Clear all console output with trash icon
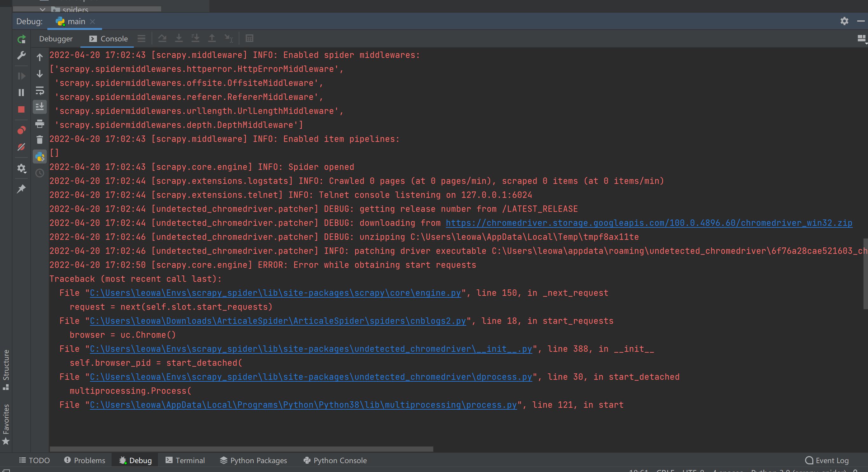The image size is (868, 472). click(40, 140)
